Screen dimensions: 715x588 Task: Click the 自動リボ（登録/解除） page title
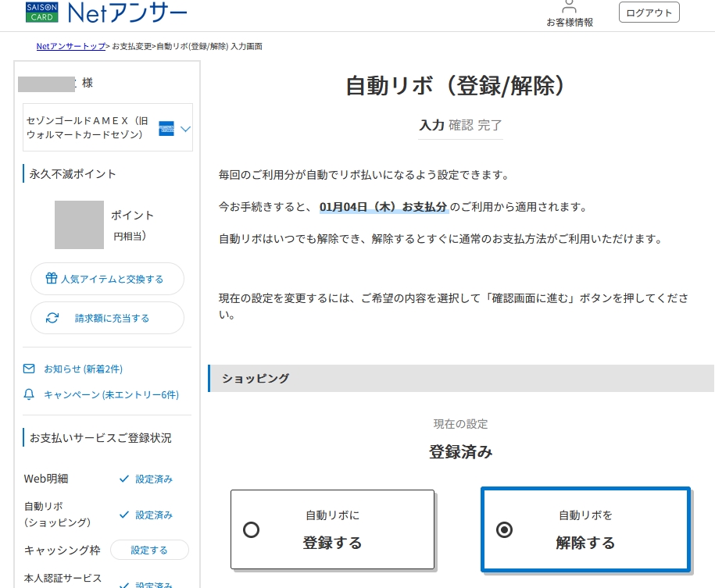coord(456,86)
